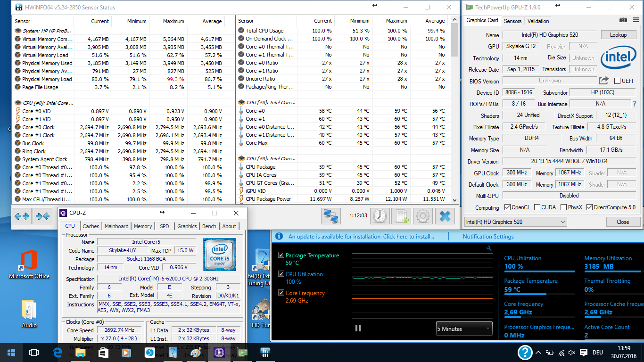Open the Audio folder on desktop
Screen dimensions: 644x362
point(29,313)
